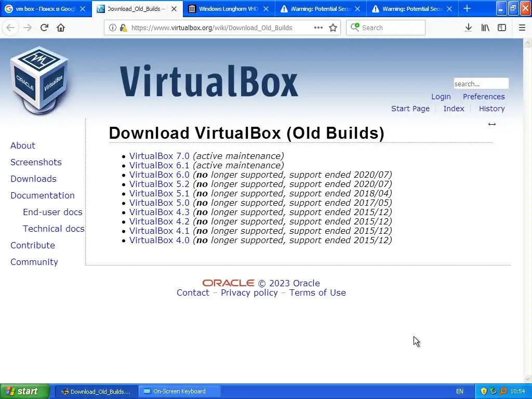Open the Library bookshelf icon
The width and height of the screenshot is (532, 399).
pyautogui.click(x=485, y=28)
